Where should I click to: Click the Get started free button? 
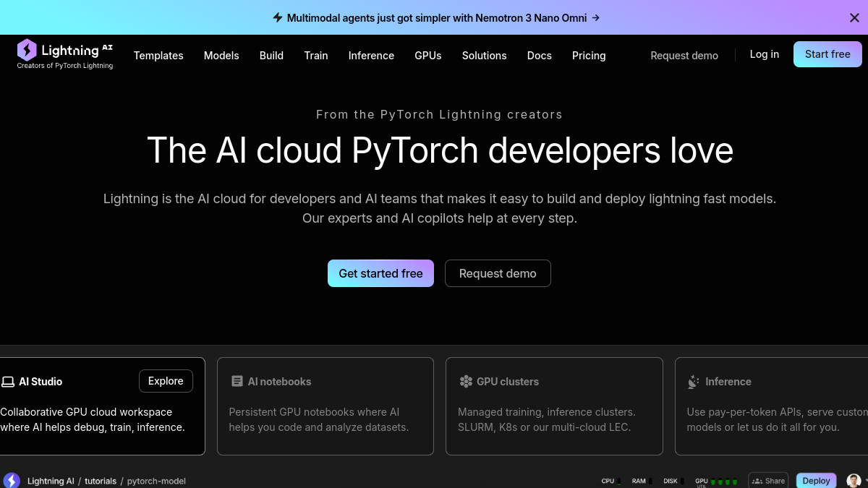[380, 273]
